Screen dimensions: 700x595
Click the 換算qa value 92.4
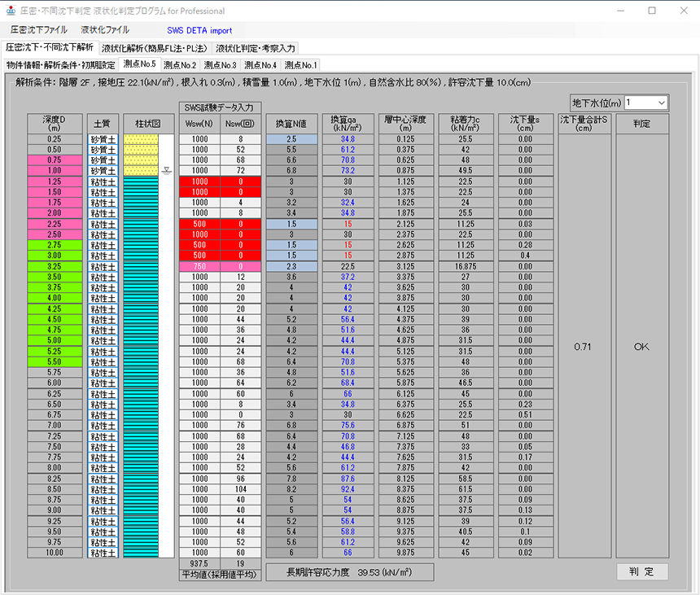[x=348, y=489]
